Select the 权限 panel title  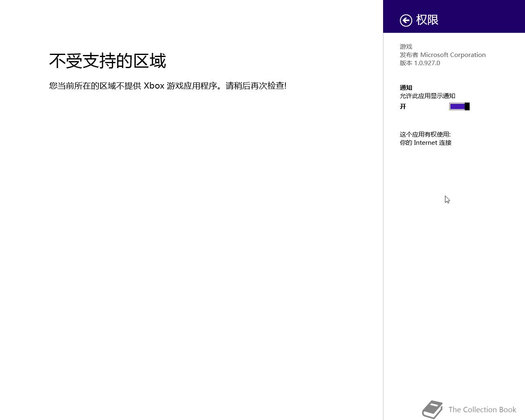point(427,20)
